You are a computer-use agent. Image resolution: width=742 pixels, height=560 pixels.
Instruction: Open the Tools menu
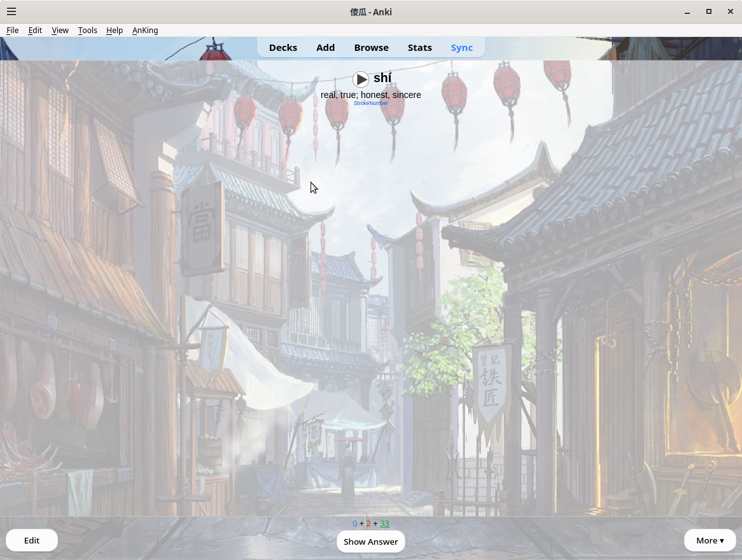coord(88,31)
